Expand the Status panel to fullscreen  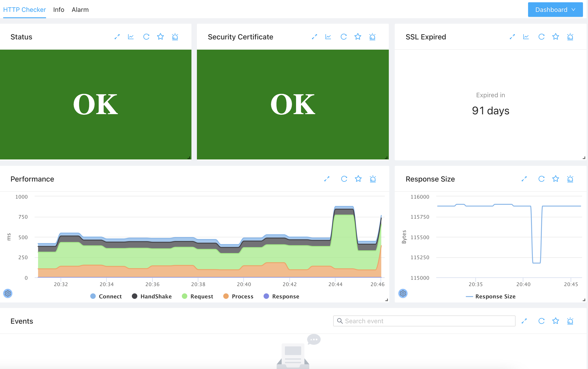coord(117,37)
